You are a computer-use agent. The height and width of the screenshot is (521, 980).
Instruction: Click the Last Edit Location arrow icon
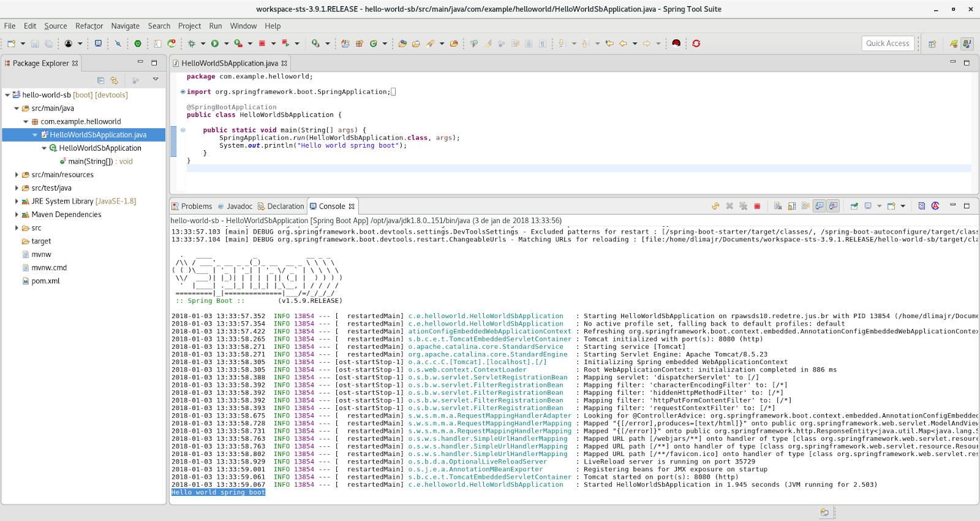(x=609, y=44)
